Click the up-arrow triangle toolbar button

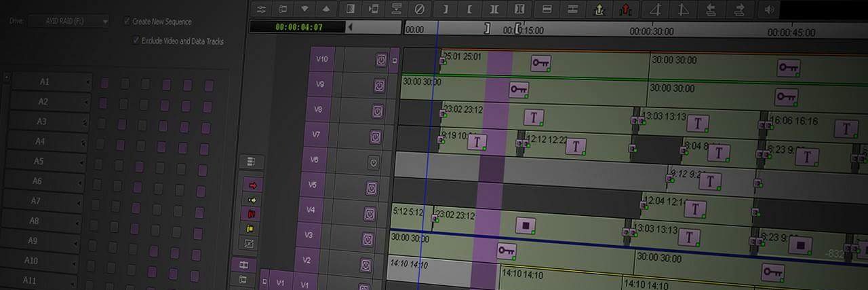pos(326,9)
